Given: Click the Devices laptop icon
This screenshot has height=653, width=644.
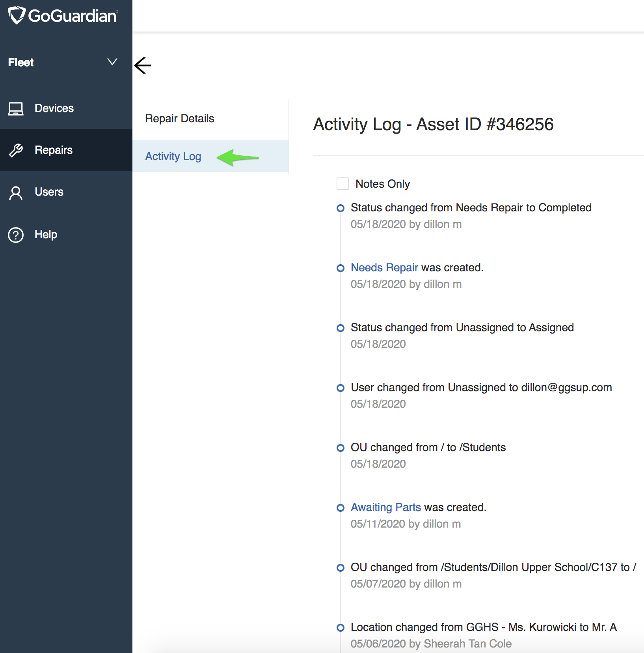Looking at the screenshot, I should click(16, 108).
